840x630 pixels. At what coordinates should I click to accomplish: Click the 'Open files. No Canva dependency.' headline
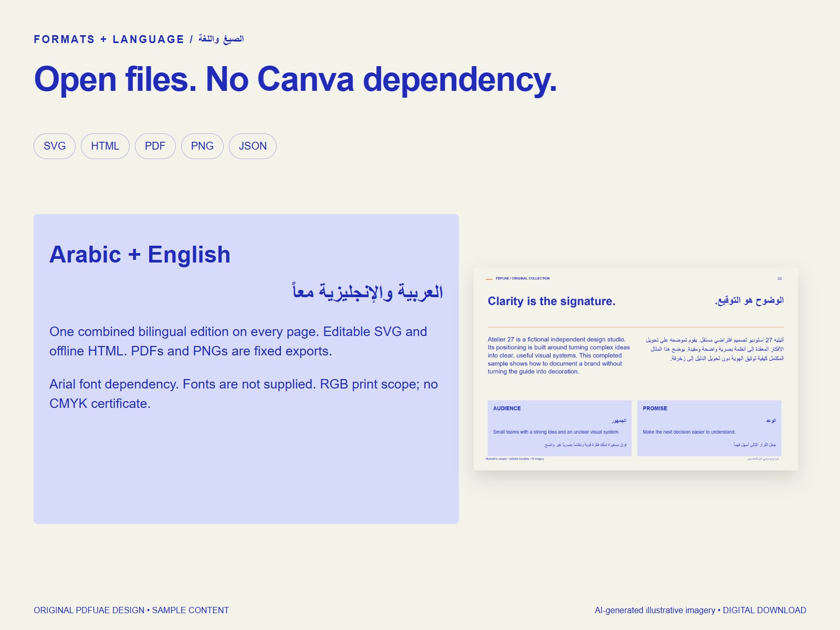point(296,80)
